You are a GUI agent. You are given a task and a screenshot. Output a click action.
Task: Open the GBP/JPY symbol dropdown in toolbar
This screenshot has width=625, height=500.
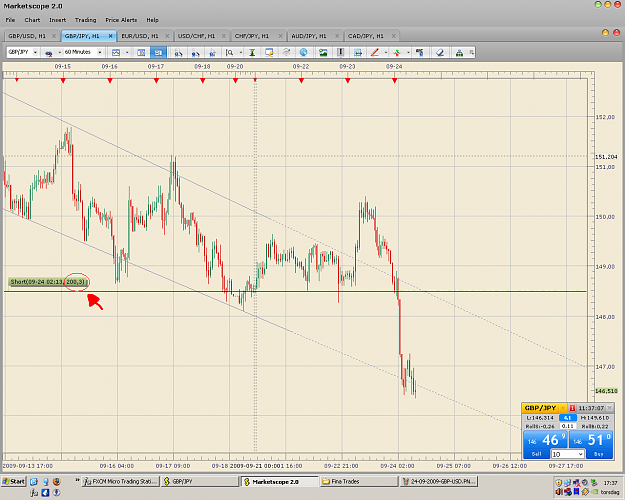tap(35, 52)
